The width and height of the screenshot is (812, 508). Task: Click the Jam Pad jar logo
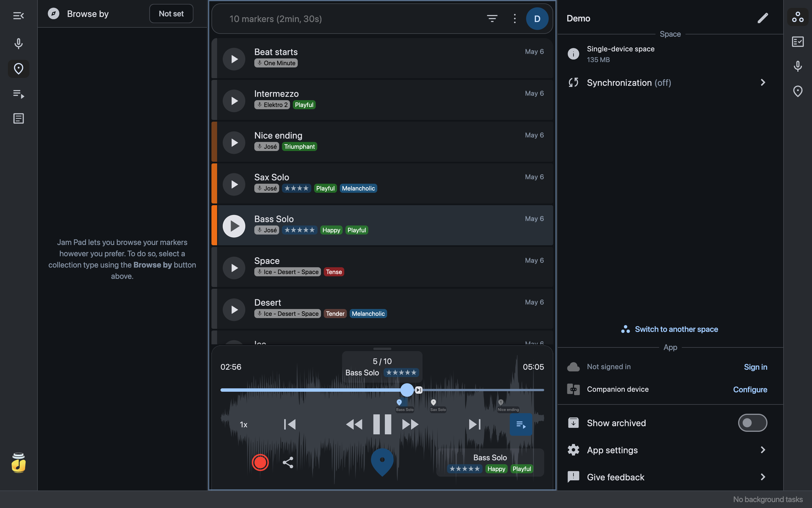click(x=18, y=463)
